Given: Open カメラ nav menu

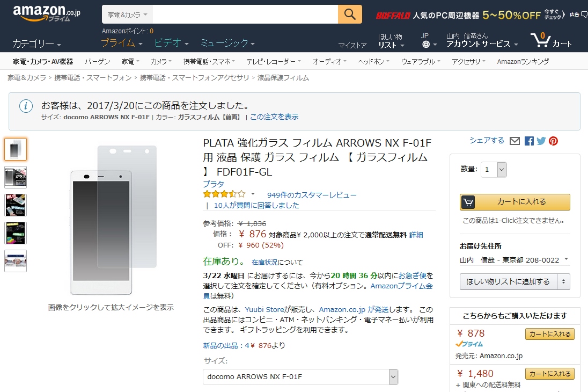Looking at the screenshot, I should [x=161, y=62].
